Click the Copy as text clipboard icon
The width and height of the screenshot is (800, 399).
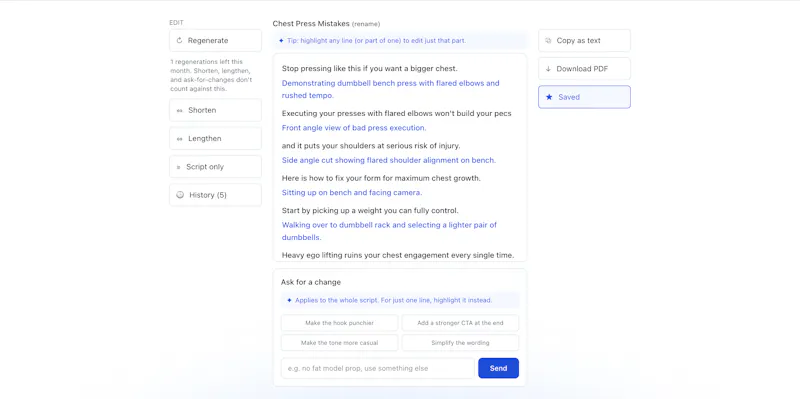coord(548,40)
